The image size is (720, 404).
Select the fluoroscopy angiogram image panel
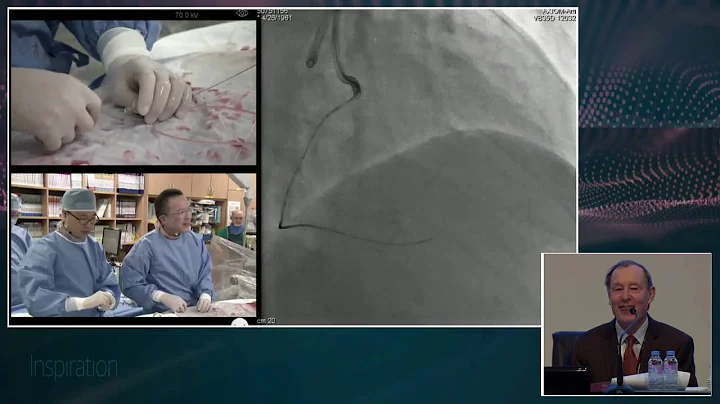click(418, 166)
